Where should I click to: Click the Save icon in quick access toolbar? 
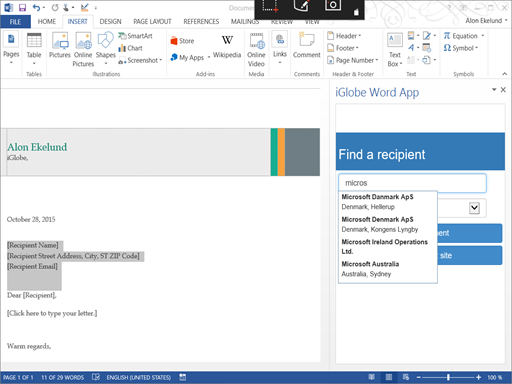[x=22, y=7]
